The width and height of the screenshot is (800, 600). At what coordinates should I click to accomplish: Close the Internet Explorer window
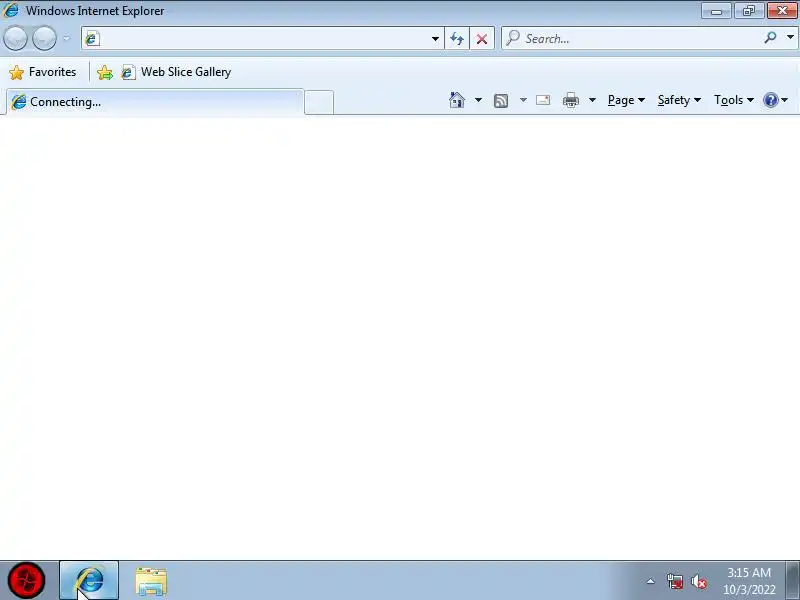(782, 11)
